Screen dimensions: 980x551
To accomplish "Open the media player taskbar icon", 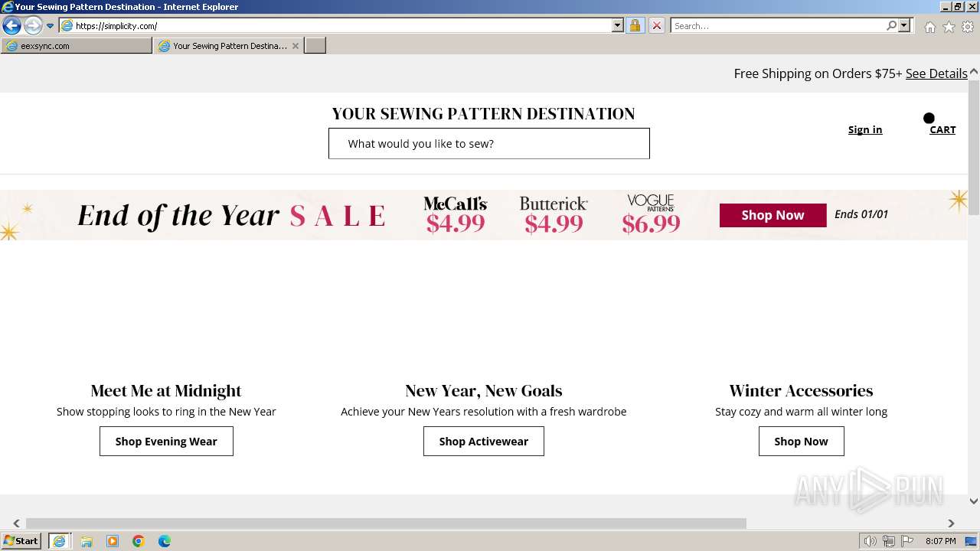I will (113, 541).
